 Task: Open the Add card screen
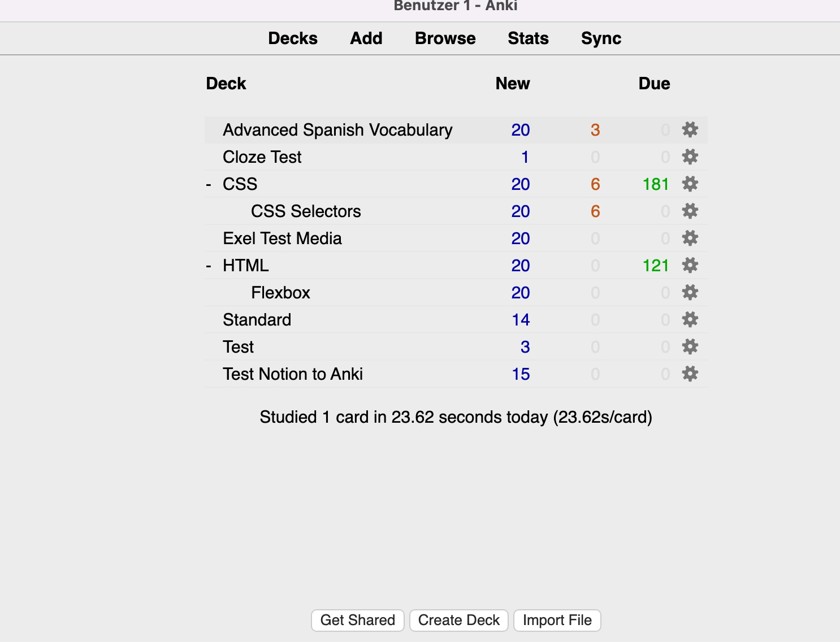366,38
